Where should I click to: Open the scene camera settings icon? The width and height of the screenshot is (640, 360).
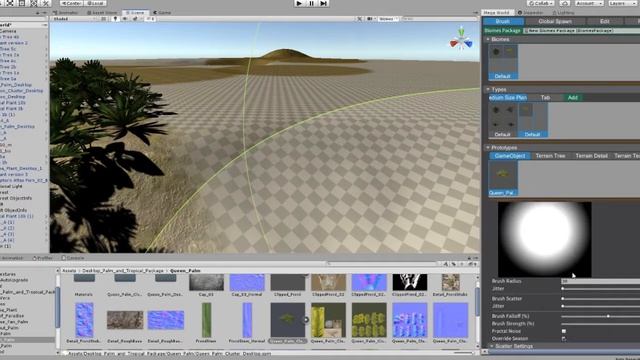click(x=370, y=19)
